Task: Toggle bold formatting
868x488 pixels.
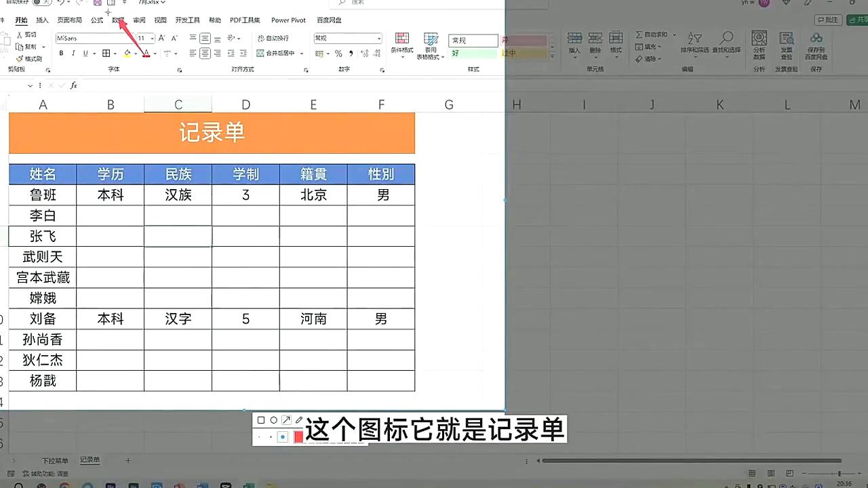Action: (x=61, y=53)
